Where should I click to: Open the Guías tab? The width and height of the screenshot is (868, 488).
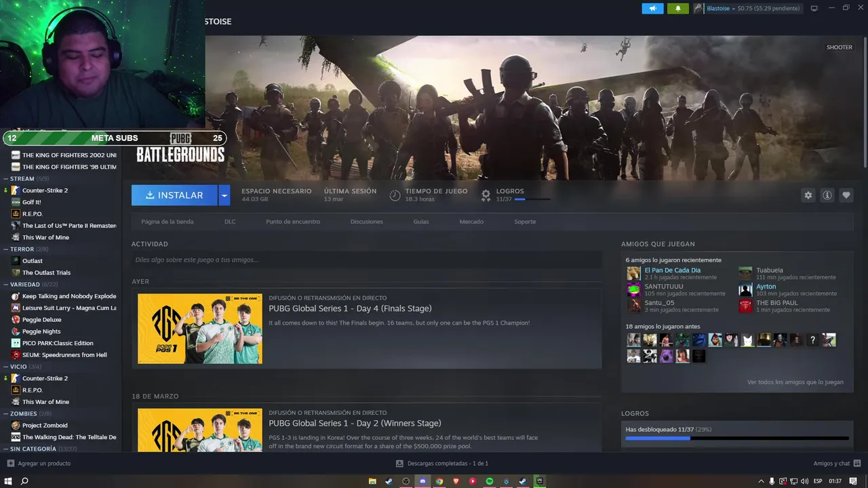421,222
